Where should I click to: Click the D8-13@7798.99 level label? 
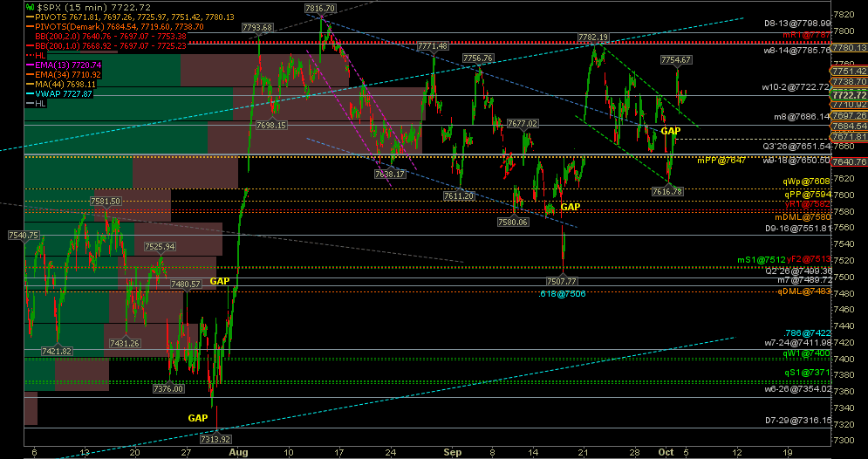[797, 24]
